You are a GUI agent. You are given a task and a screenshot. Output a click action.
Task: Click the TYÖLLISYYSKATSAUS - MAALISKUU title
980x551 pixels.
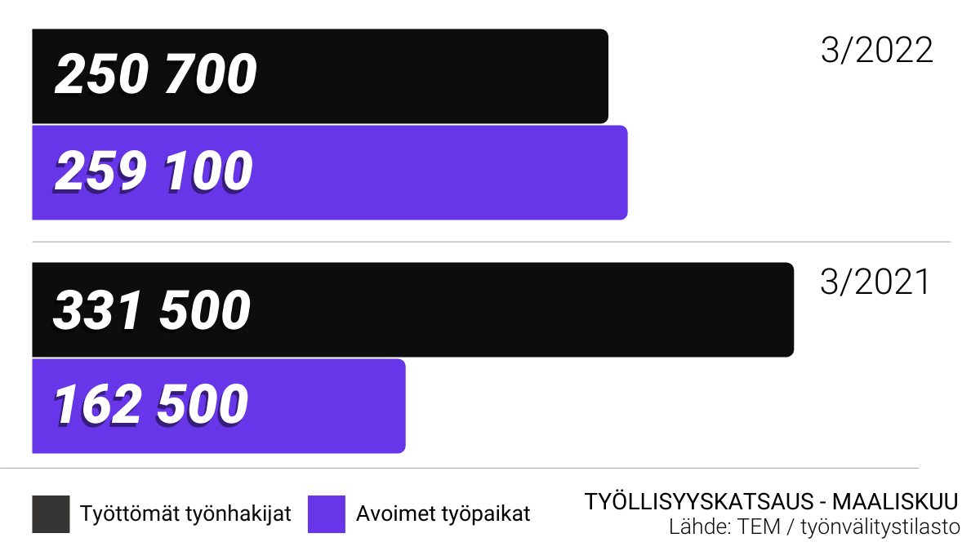click(772, 501)
